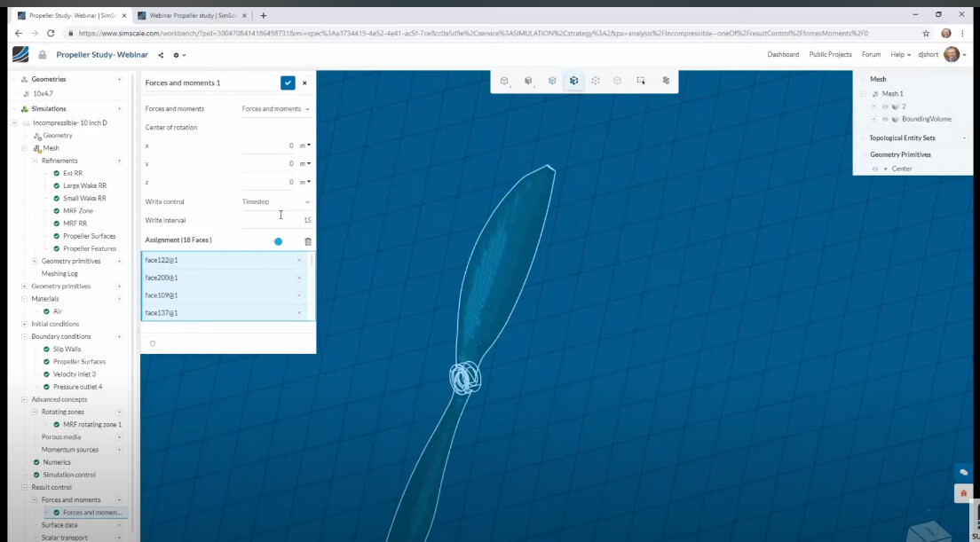
Task: Use the box selection tool in the viewer toolbar
Action: (x=641, y=80)
